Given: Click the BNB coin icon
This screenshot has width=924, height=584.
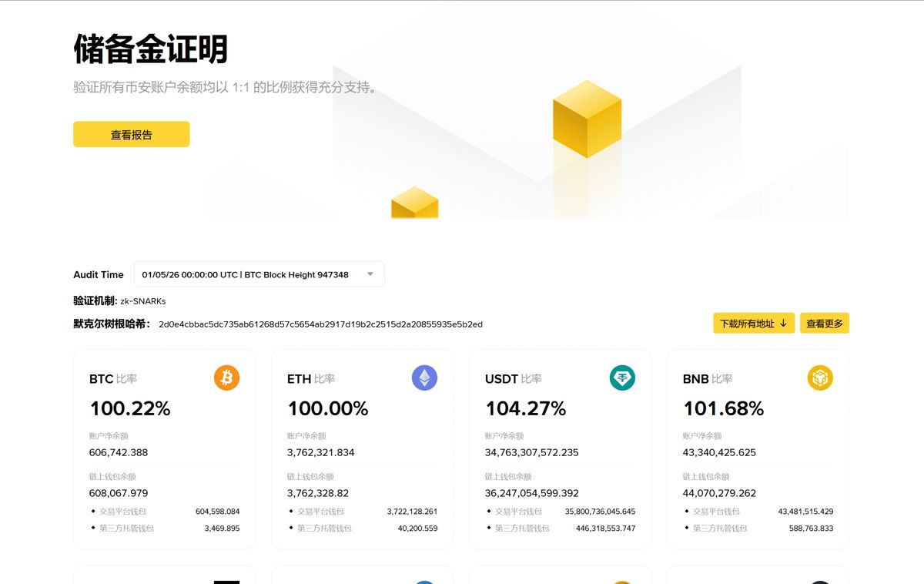Looking at the screenshot, I should (820, 378).
